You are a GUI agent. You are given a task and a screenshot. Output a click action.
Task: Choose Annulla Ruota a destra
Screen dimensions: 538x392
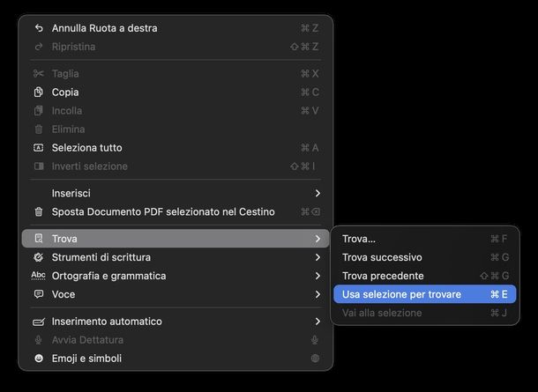point(104,28)
